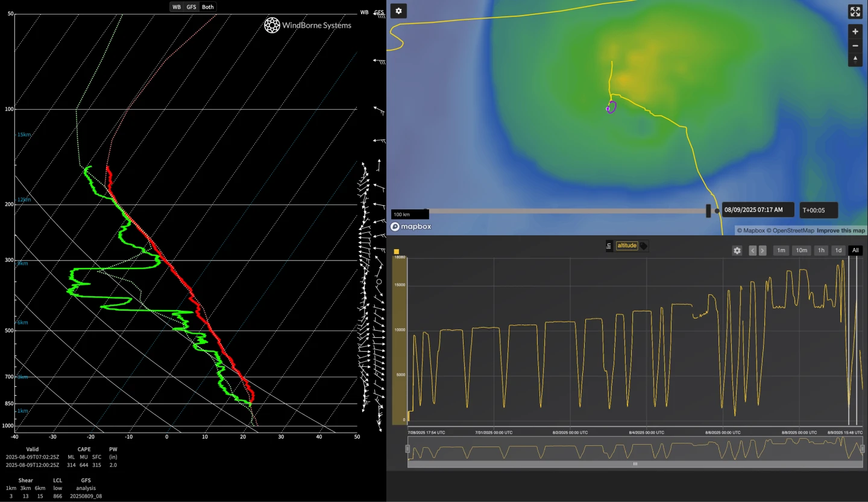Select the altitude series label
The image size is (868, 502).
click(x=627, y=246)
